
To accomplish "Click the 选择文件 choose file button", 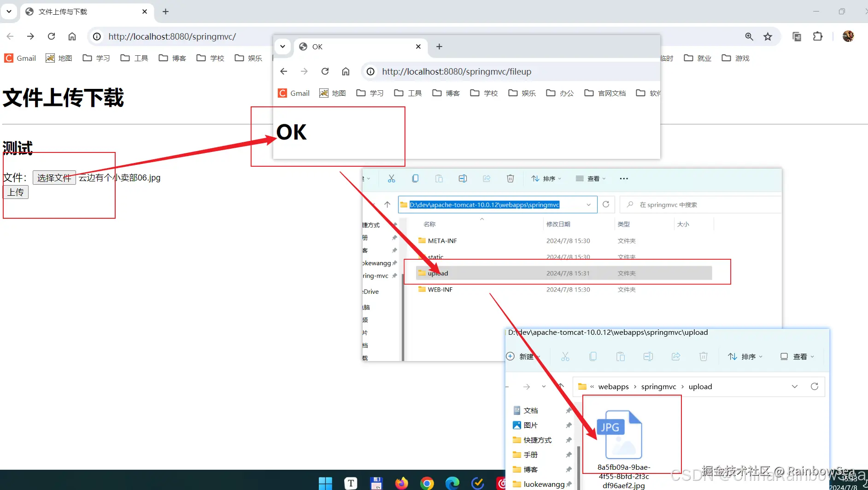I will pos(54,178).
